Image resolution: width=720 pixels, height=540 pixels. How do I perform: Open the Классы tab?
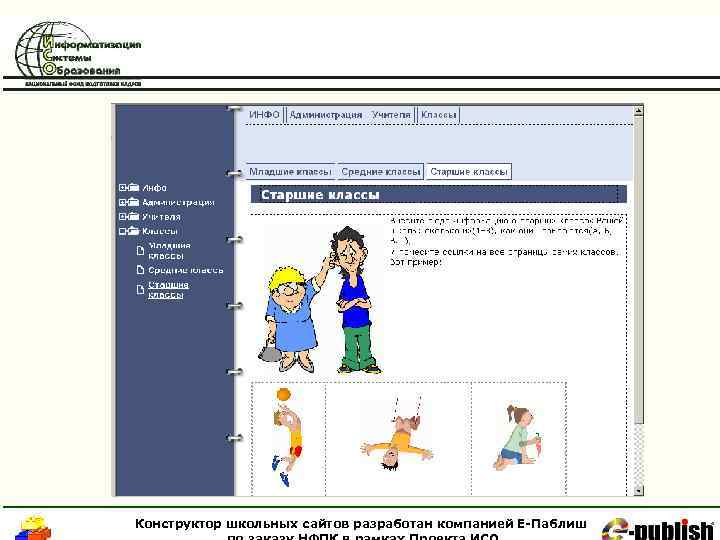click(439, 114)
